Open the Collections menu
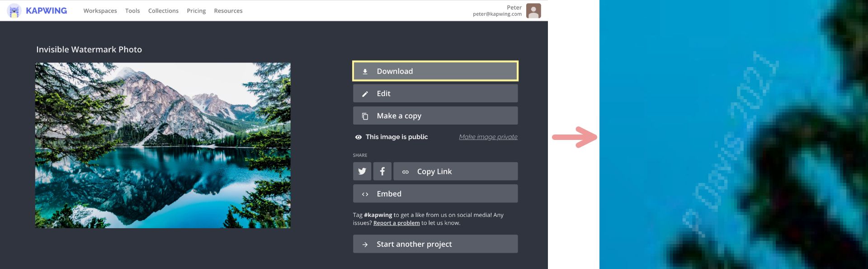 pyautogui.click(x=163, y=11)
